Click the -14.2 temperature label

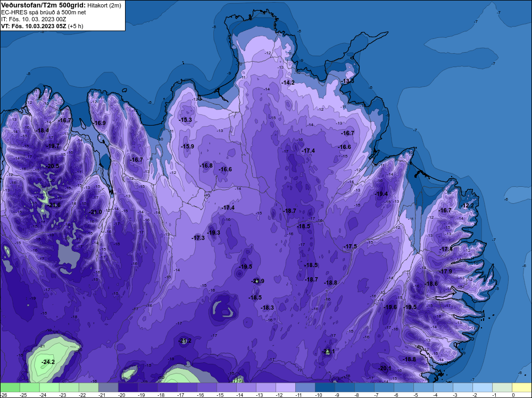(288, 82)
